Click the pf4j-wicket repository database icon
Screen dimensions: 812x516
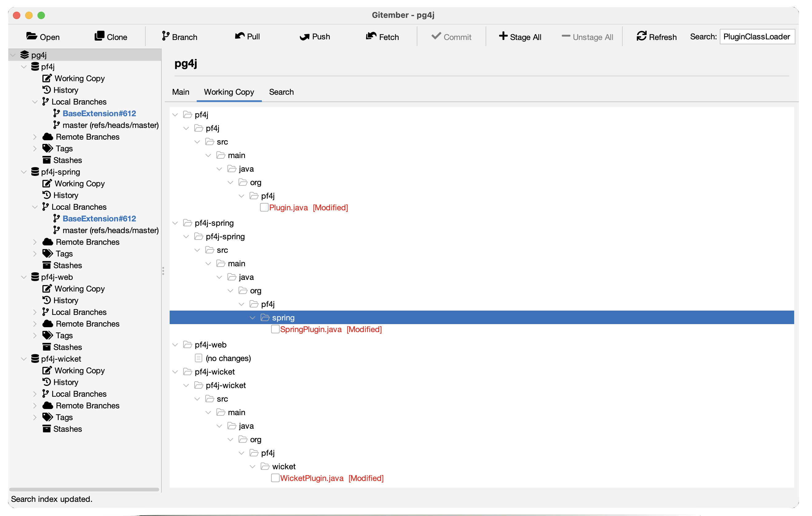(35, 359)
